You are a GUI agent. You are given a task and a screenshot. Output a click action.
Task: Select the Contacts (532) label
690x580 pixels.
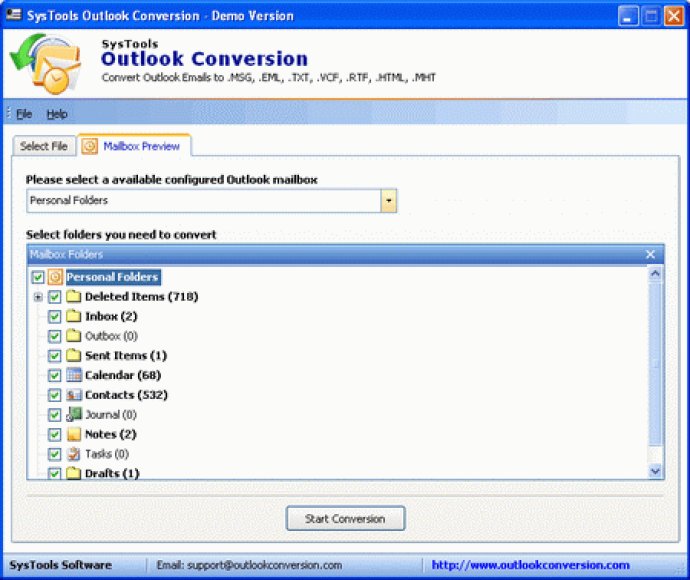[x=126, y=395]
